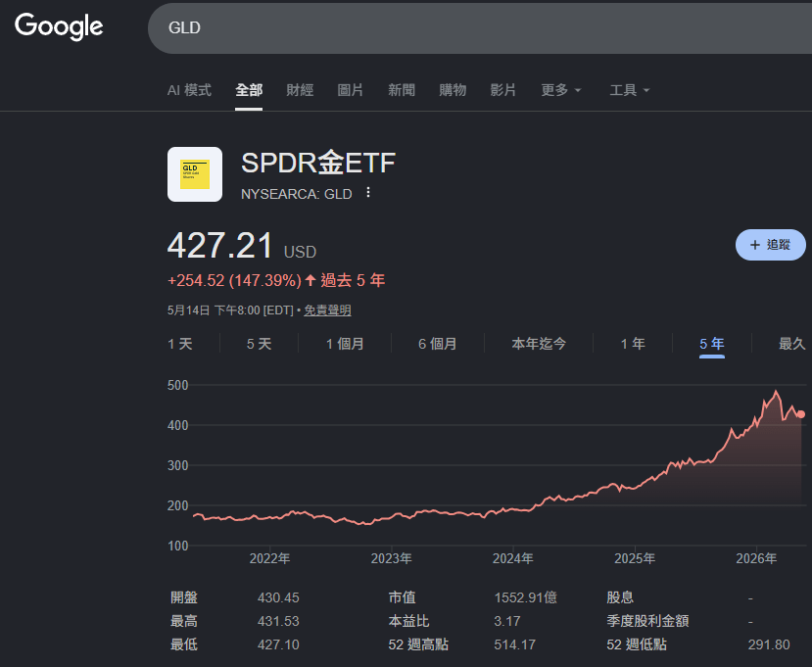The image size is (812, 667).
Task: Open the 免責聲明 link
Action: pos(327,310)
